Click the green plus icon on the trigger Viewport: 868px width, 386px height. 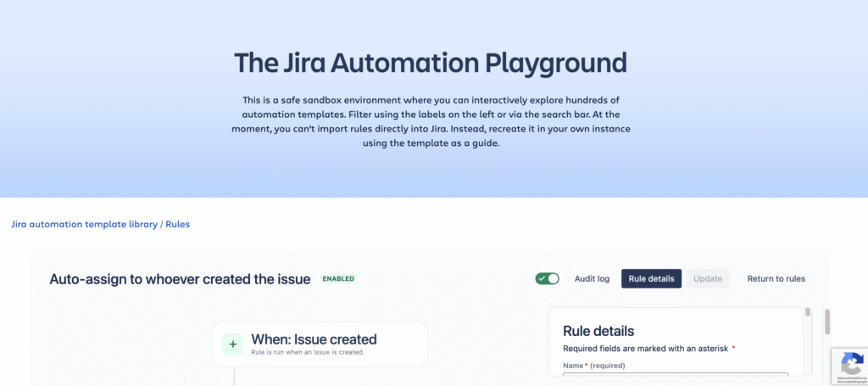point(232,344)
